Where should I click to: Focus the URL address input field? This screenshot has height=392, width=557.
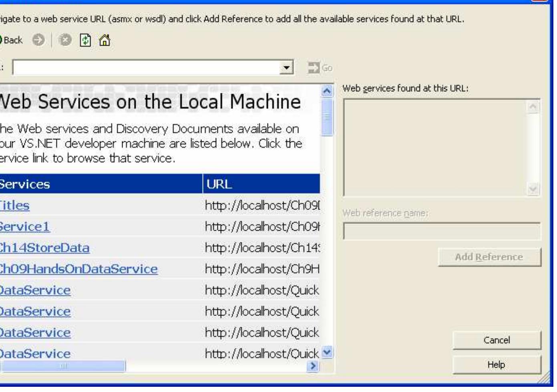point(146,68)
